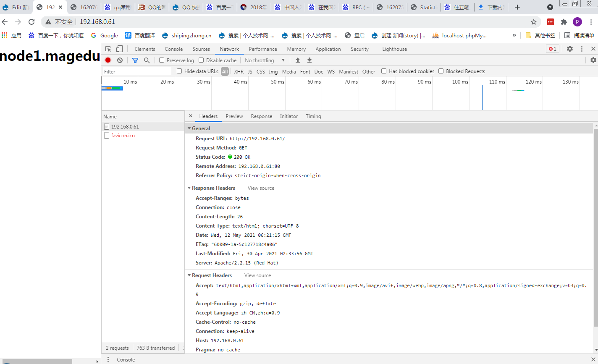Enable the Preserve log checkbox
Image resolution: width=598 pixels, height=364 pixels.
(x=162, y=60)
